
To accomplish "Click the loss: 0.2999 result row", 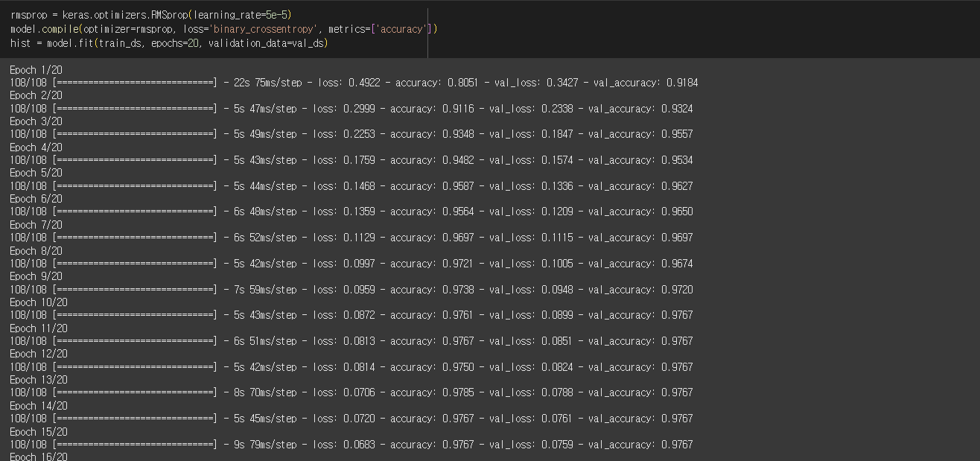I will point(351,109).
